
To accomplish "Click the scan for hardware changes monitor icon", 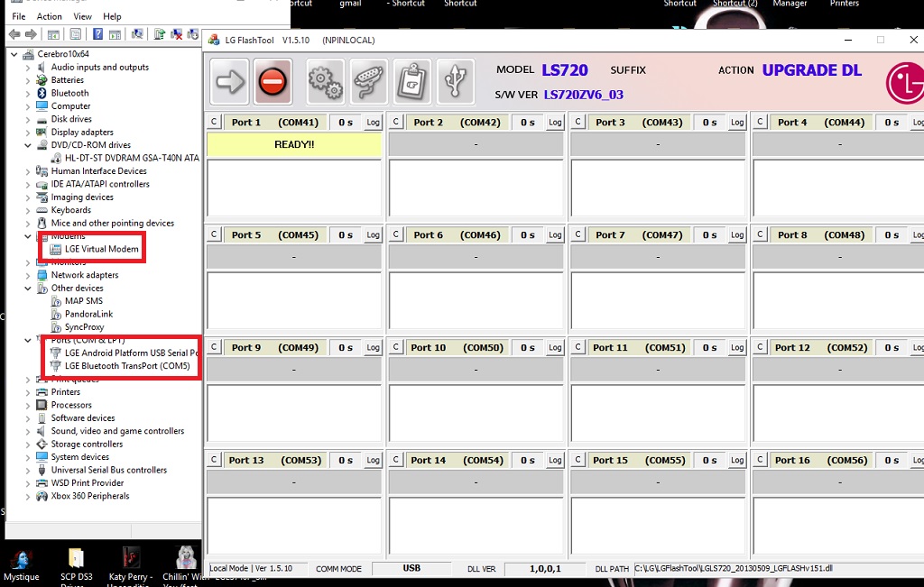I will [137, 34].
